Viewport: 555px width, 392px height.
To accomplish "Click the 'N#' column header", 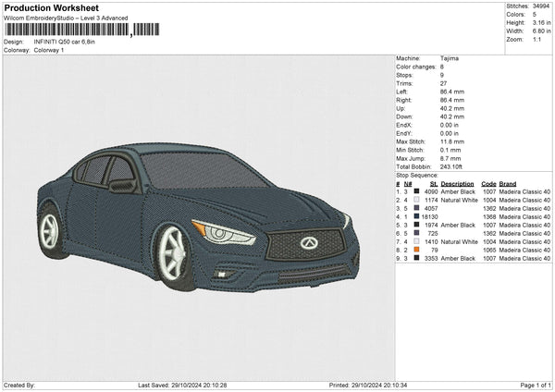I will click(408, 184).
